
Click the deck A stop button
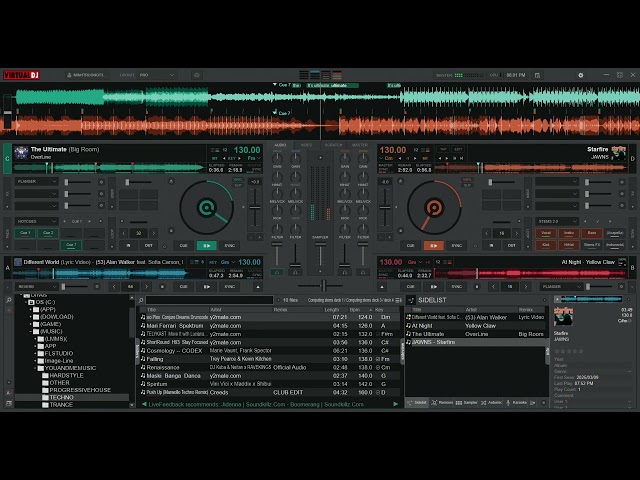(x=162, y=287)
